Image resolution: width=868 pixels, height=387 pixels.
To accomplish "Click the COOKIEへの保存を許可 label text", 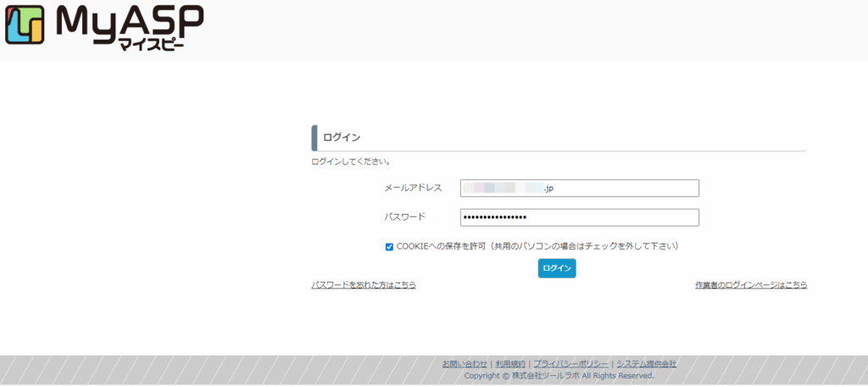I will [537, 247].
